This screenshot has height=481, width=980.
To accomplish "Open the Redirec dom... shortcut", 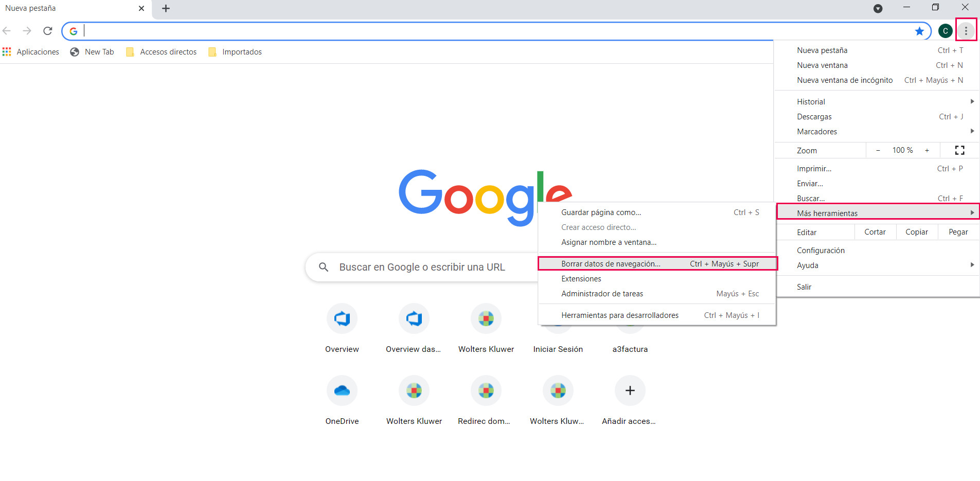I will tap(484, 401).
